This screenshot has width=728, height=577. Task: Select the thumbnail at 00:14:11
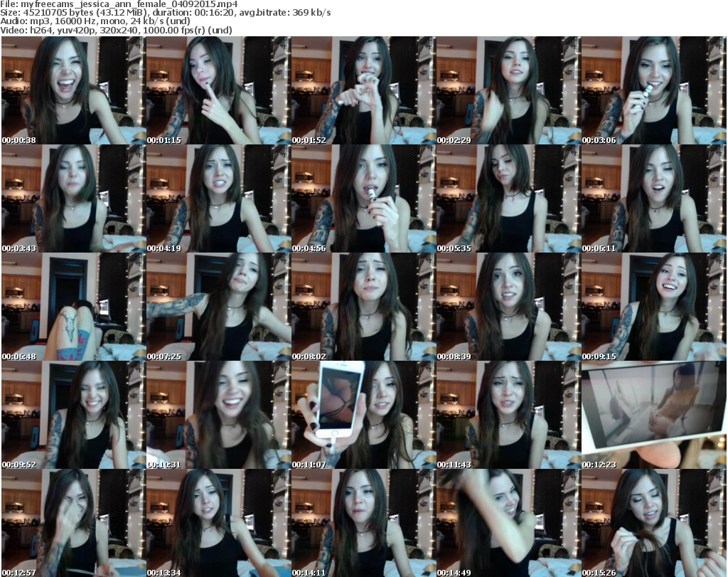pyautogui.click(x=363, y=523)
